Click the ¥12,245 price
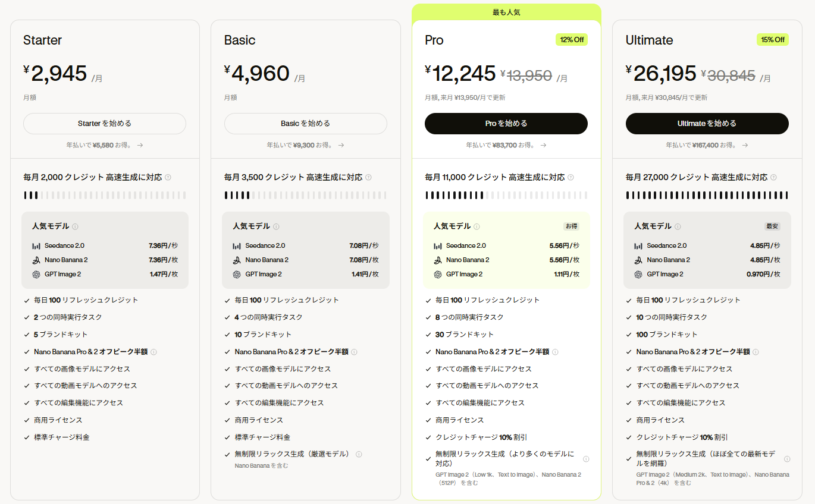Image resolution: width=815 pixels, height=504 pixels. [x=460, y=74]
